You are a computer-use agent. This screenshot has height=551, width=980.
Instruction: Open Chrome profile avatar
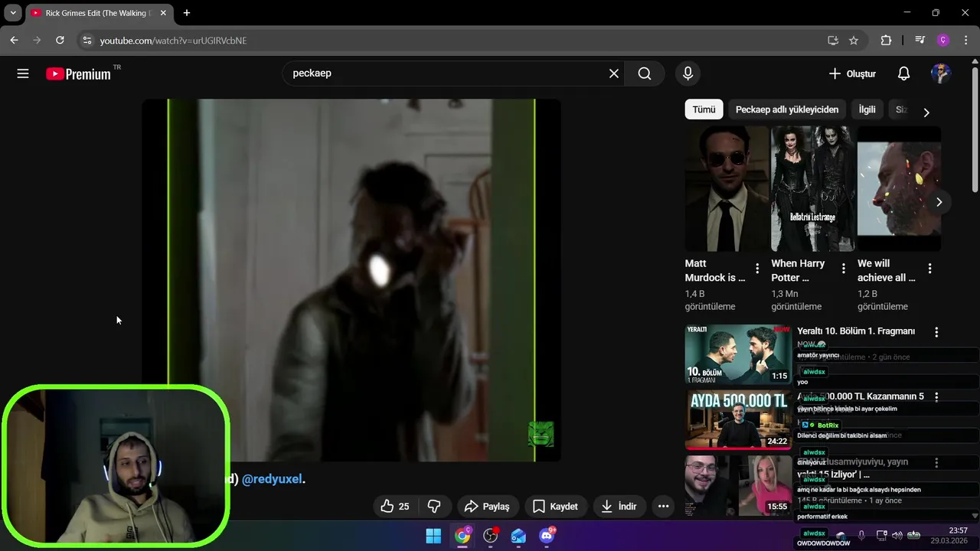click(943, 41)
